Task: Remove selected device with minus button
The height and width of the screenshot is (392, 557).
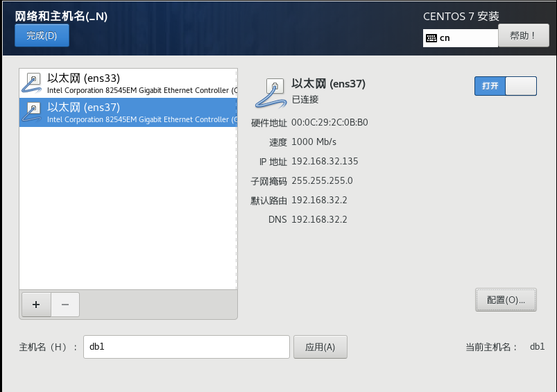Action: [65, 305]
